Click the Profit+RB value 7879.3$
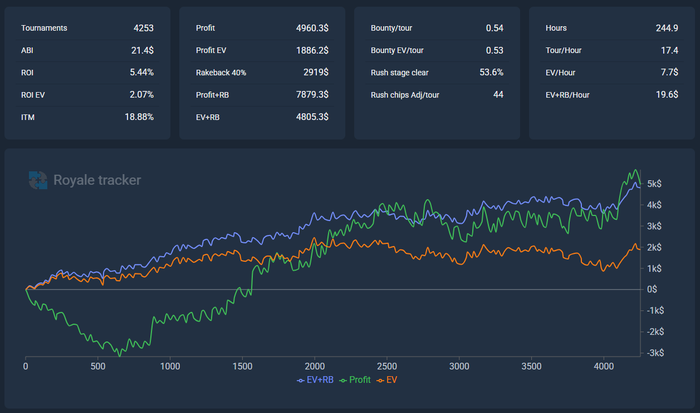The width and height of the screenshot is (700, 413). (312, 95)
